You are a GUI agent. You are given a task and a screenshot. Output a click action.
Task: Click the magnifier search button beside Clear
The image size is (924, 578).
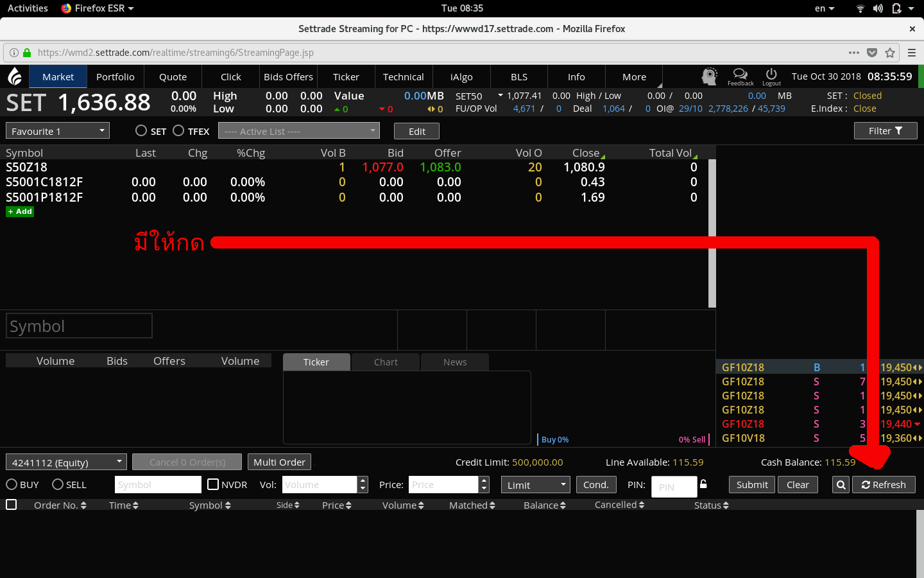coord(841,485)
